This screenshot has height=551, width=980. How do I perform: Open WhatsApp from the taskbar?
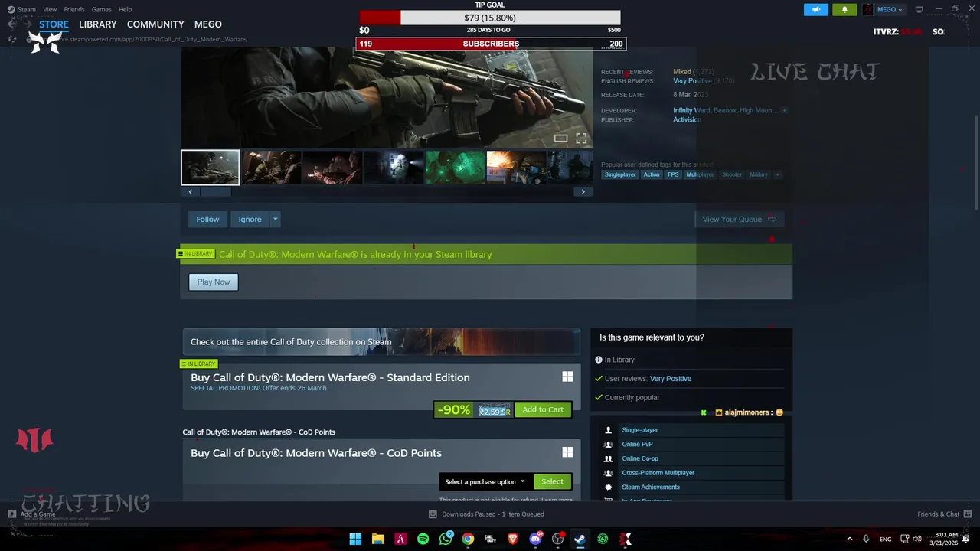(446, 539)
